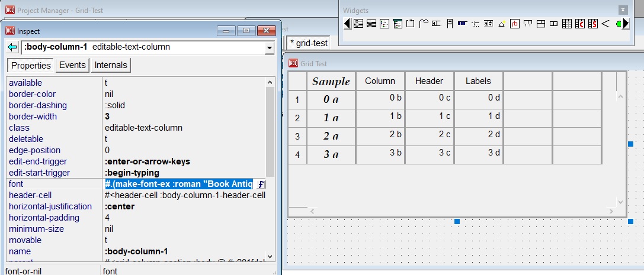
Task: Select the Properties tab
Action: coord(31,65)
